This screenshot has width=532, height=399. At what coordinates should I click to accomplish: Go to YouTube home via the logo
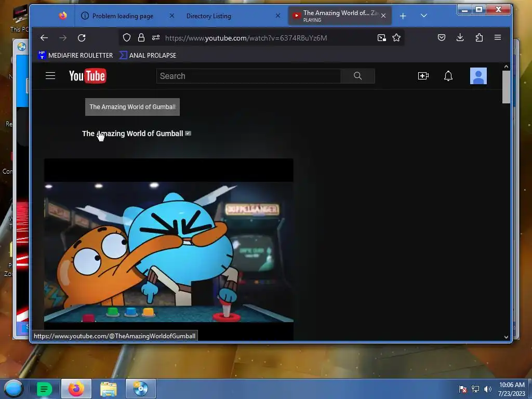(87, 76)
